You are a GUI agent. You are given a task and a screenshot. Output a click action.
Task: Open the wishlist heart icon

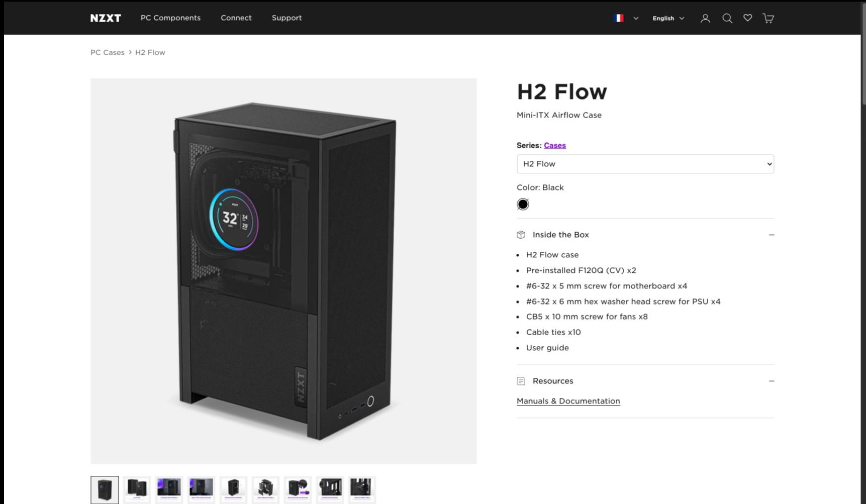click(747, 18)
